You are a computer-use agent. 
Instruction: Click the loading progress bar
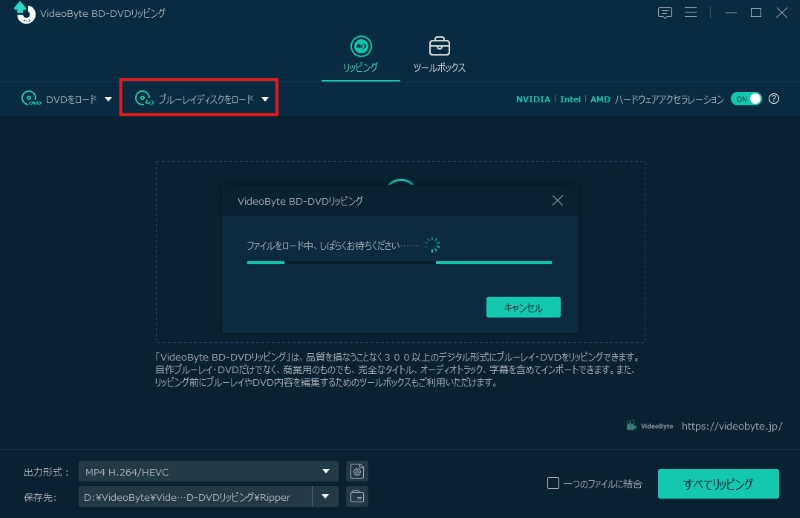click(x=399, y=263)
